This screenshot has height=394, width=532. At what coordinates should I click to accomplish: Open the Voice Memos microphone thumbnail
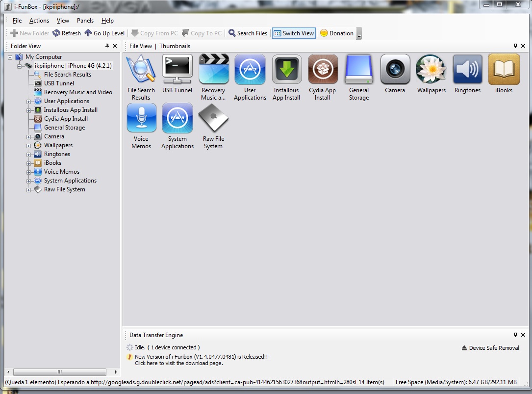click(x=142, y=118)
